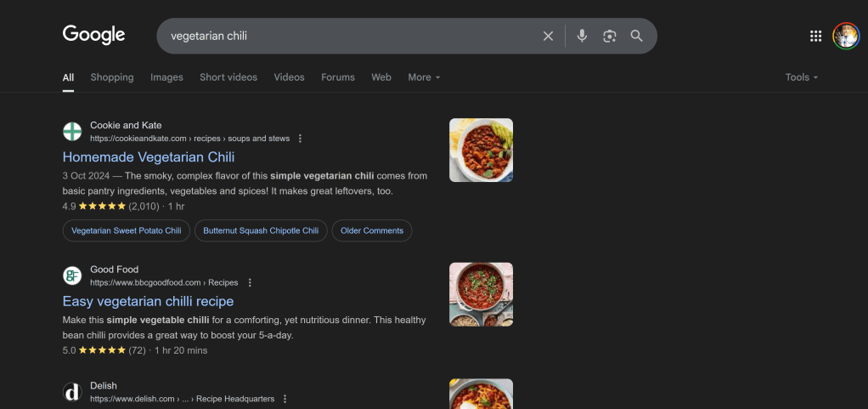The image size is (868, 409).
Task: Clear the search box text
Action: pyautogui.click(x=548, y=36)
